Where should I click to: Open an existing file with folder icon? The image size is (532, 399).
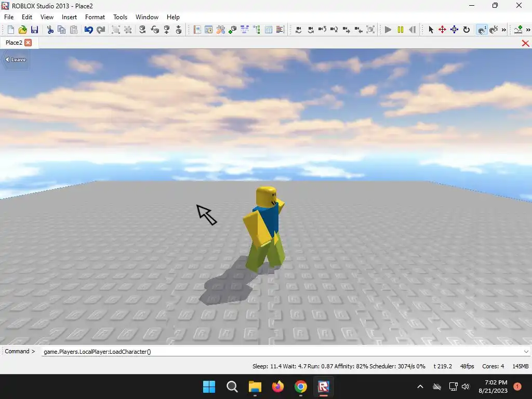(x=22, y=30)
